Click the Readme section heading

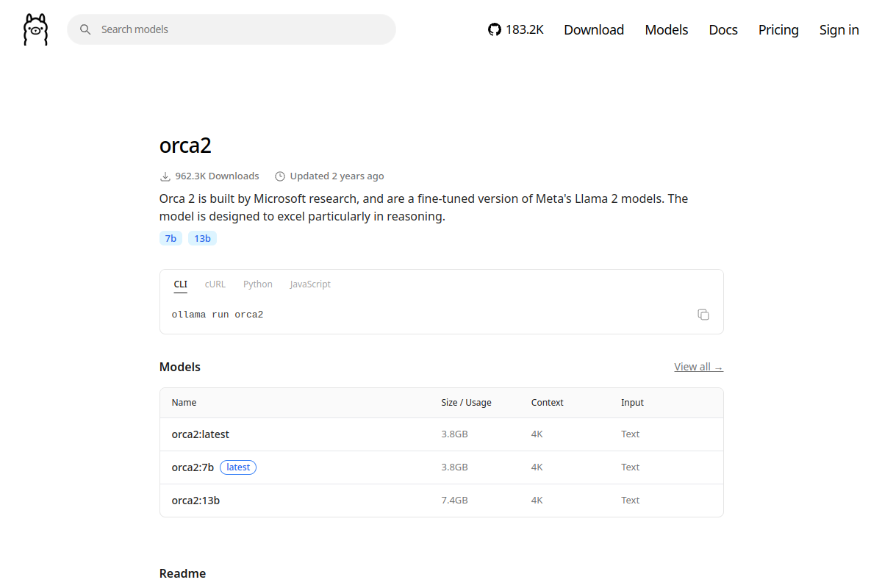pos(182,573)
